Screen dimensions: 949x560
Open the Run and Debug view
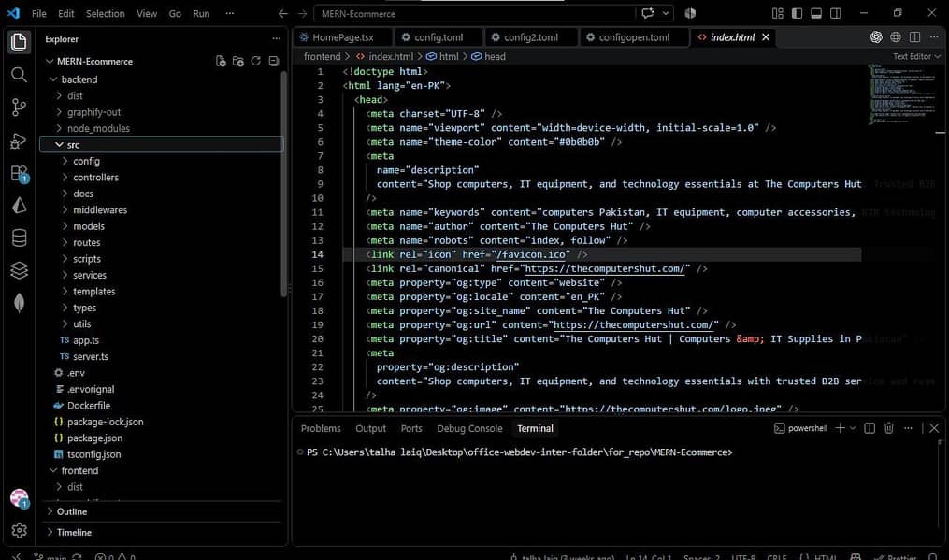pyautogui.click(x=19, y=140)
